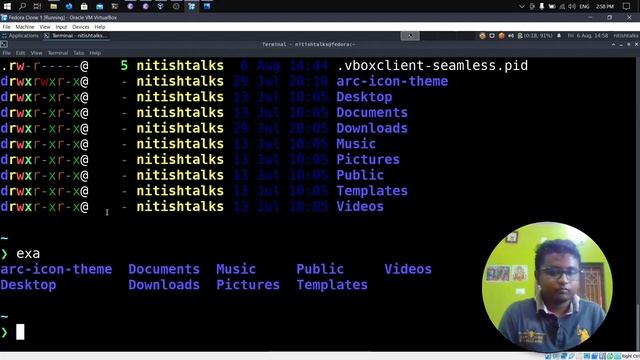Open the VirtualBox File menu

[7, 27]
